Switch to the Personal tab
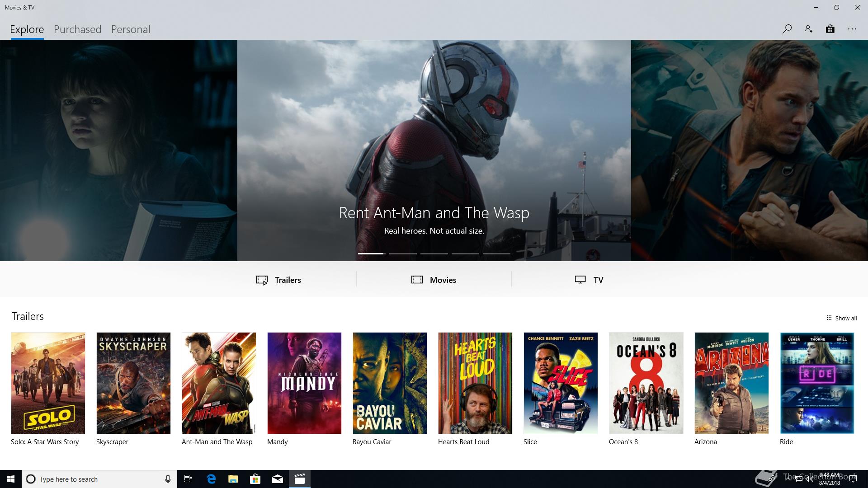Viewport: 868px width, 488px height. (x=131, y=29)
